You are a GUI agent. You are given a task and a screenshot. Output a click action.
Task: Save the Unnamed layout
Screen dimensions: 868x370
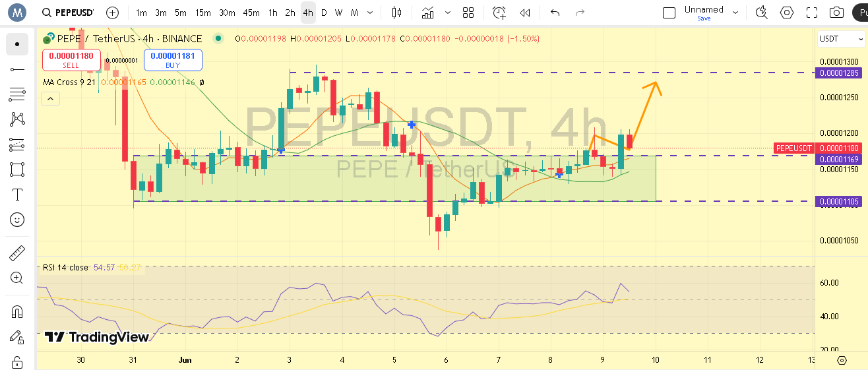704,18
